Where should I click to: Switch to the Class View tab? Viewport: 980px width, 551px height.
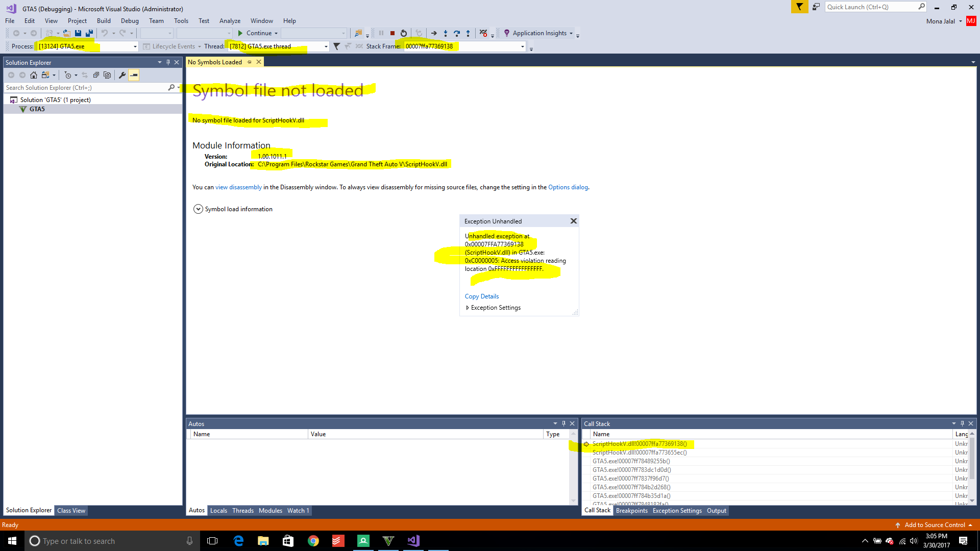71,511
